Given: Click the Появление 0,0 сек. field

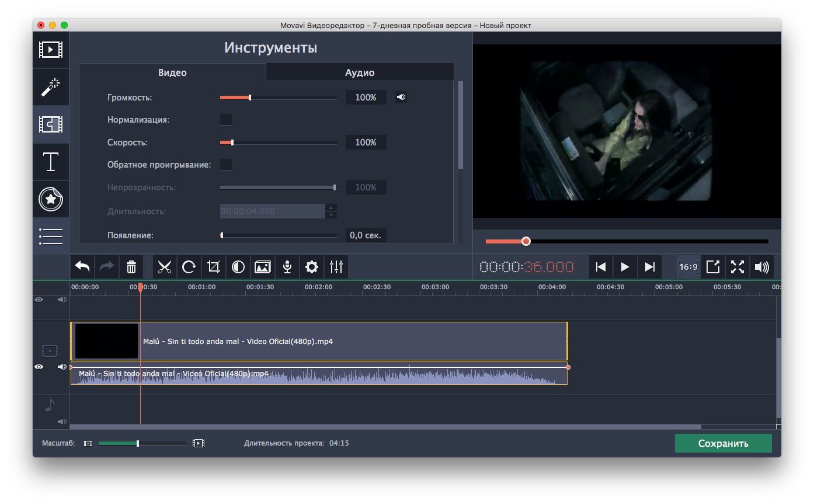Looking at the screenshot, I should pyautogui.click(x=366, y=235).
